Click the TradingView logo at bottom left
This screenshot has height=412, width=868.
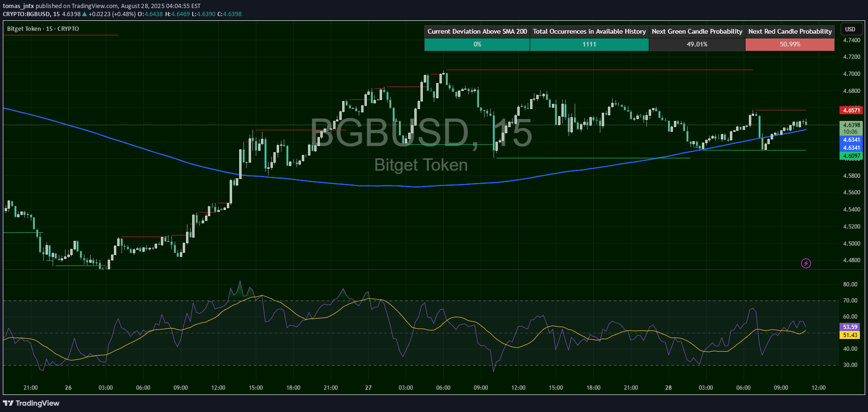coord(31,403)
